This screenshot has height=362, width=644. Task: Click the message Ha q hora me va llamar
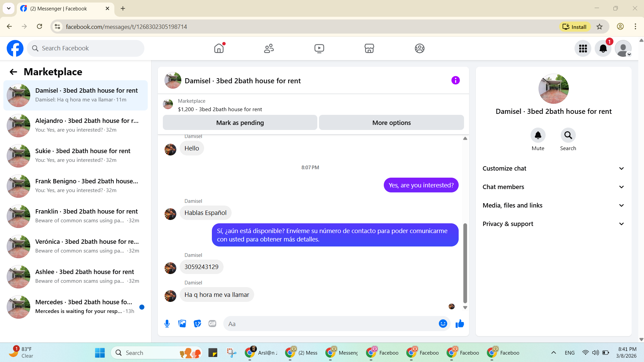[x=217, y=295]
